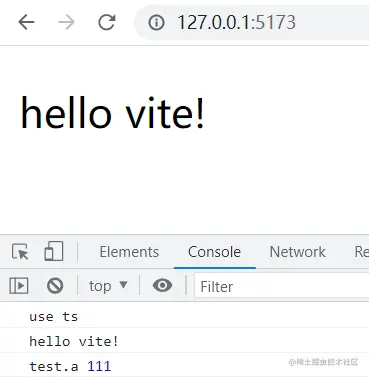The width and height of the screenshot is (369, 377).
Task: Open the top JavaScript context dropdown
Action: tap(108, 286)
